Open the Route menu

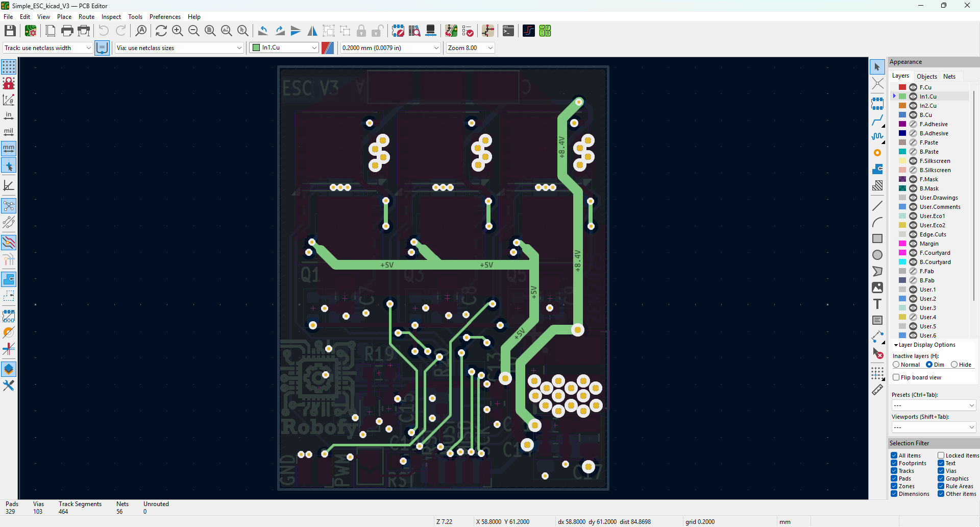pos(86,17)
